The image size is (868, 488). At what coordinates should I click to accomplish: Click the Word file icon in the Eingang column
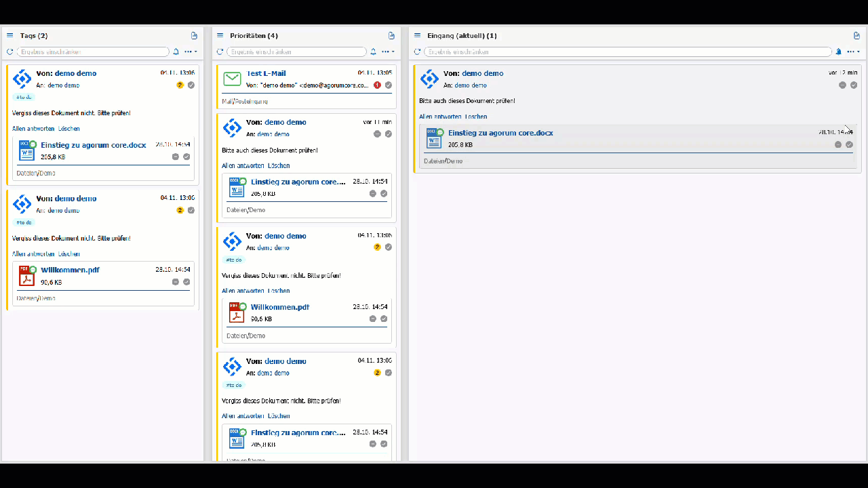click(x=434, y=138)
